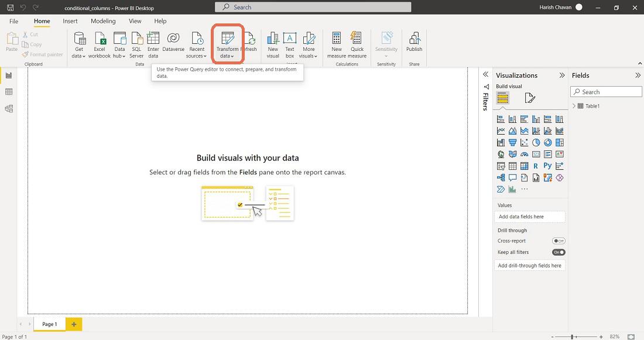
Task: Select the Stacked bar chart visual
Action: tap(501, 119)
